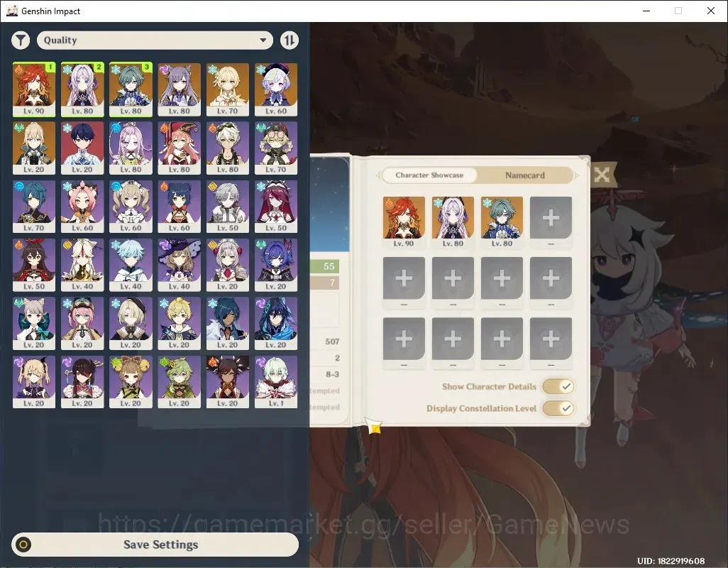Image resolution: width=728 pixels, height=568 pixels.
Task: Choose Kaeya Lv. 20 with eyepatch
Action: (228, 323)
